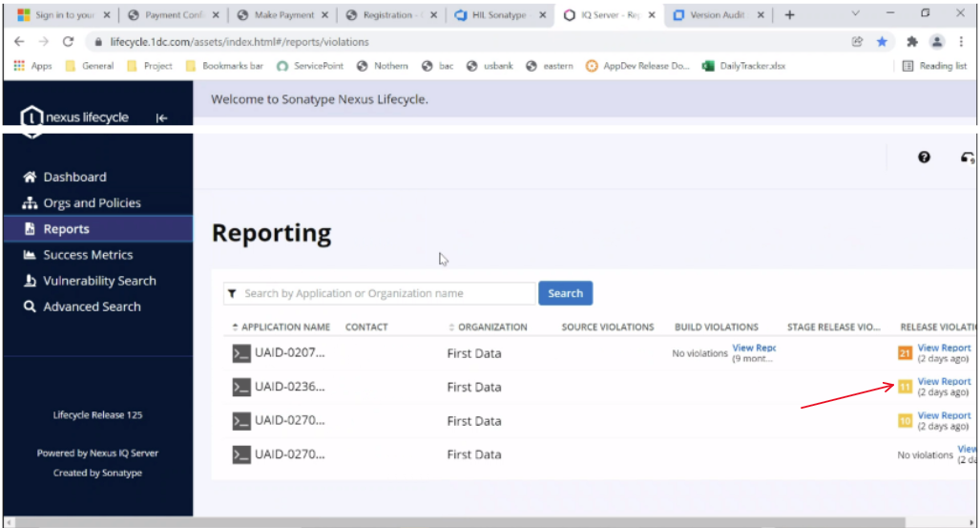Click terminal icon beside UAID-0236 application

click(240, 387)
